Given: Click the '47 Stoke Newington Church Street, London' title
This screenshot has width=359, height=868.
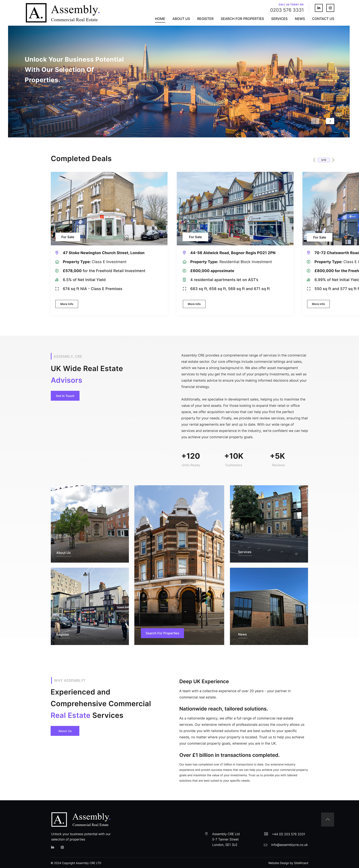Looking at the screenshot, I should pos(103,253).
